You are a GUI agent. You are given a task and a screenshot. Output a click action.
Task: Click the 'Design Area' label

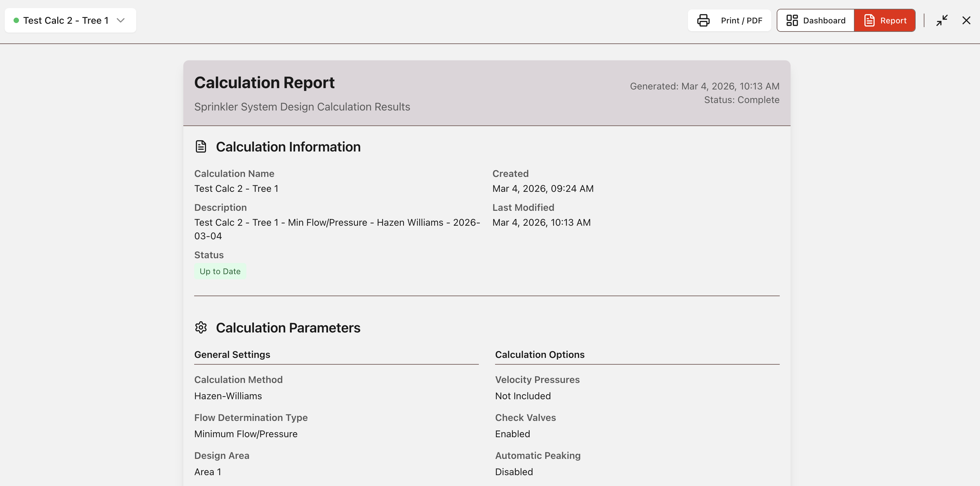point(222,456)
